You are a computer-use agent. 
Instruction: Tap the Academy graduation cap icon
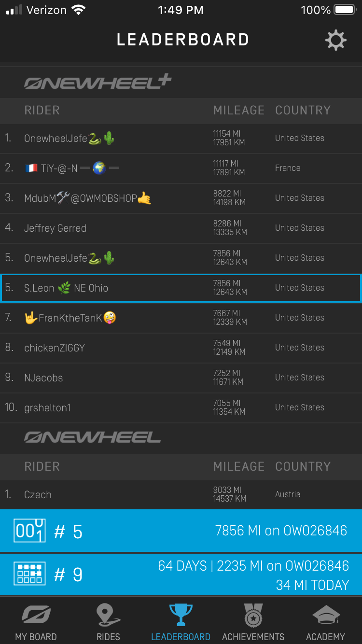326,616
